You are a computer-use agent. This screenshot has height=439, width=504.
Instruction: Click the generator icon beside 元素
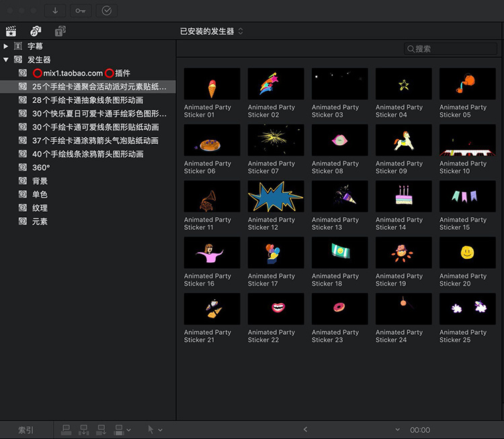[22, 221]
